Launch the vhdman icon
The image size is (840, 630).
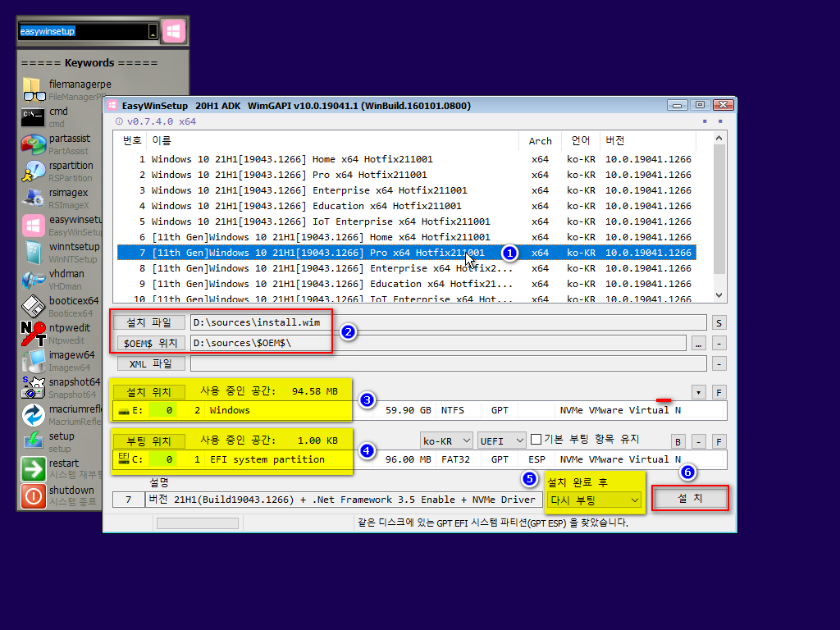point(33,279)
